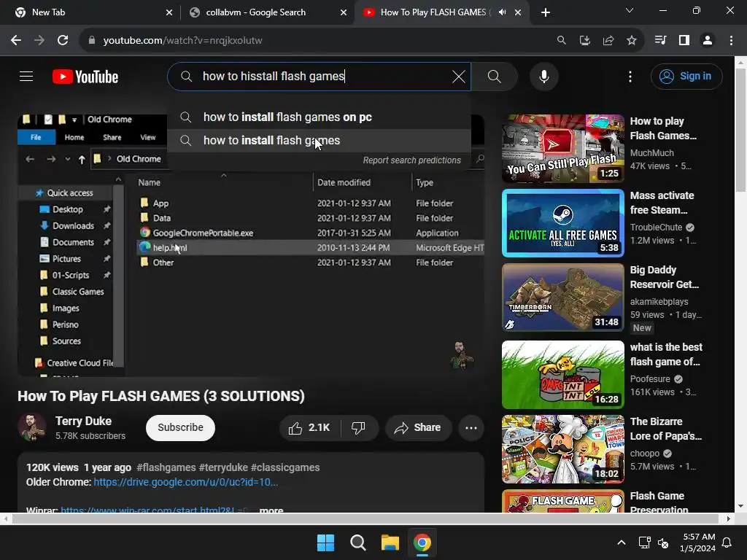Focus the address bar URL

coord(183,41)
